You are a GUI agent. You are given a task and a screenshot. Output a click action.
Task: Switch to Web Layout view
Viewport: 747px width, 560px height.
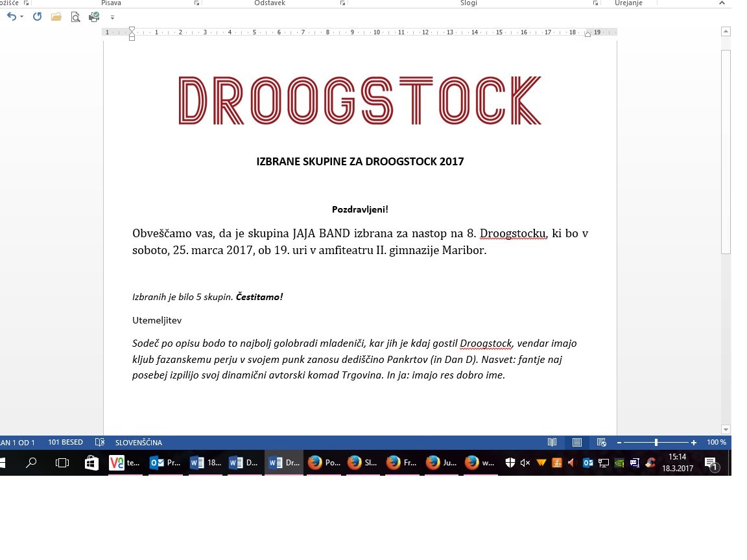pyautogui.click(x=601, y=443)
